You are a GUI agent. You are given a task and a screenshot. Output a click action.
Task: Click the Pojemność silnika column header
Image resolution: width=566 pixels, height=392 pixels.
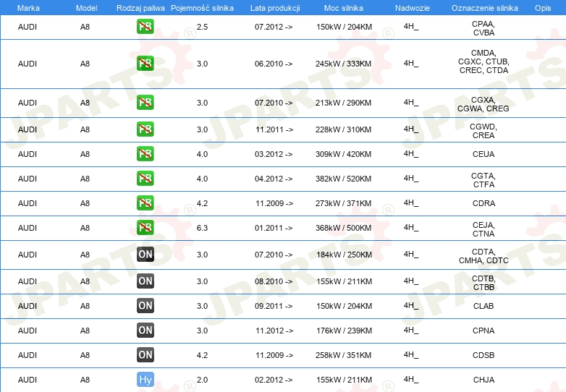(x=202, y=8)
